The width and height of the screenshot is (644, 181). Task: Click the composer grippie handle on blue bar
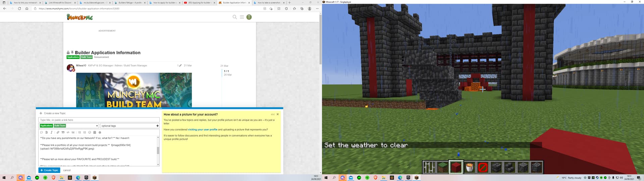click(x=159, y=108)
